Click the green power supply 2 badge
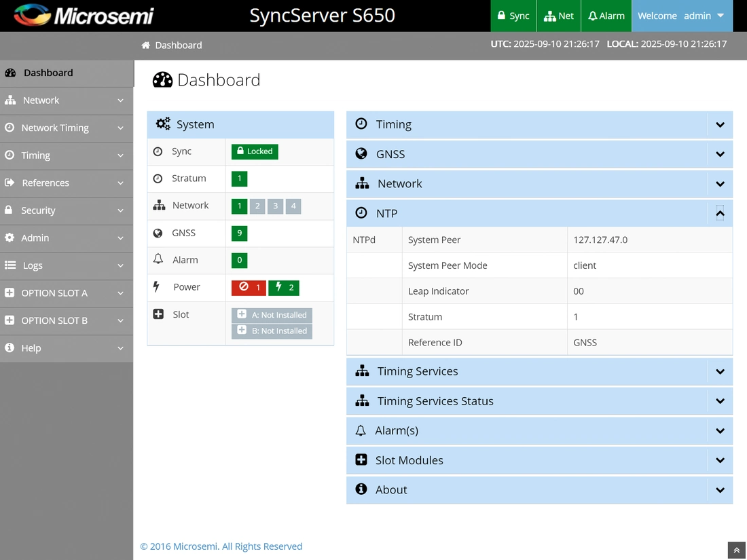The height and width of the screenshot is (560, 747). click(284, 288)
